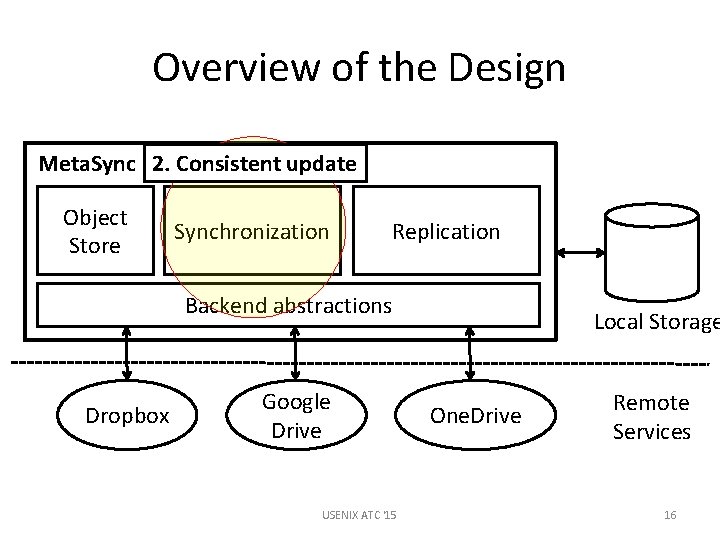Click the Overview of the Design title
This screenshot has height=540, width=720.
(x=359, y=68)
